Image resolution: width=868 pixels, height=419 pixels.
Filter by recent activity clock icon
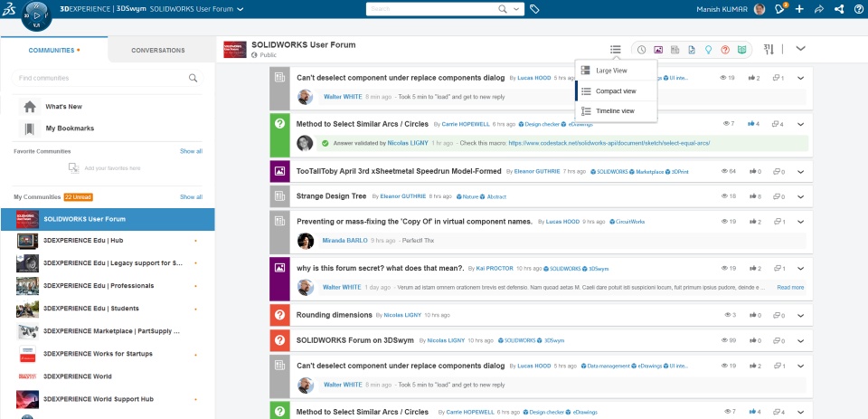642,50
